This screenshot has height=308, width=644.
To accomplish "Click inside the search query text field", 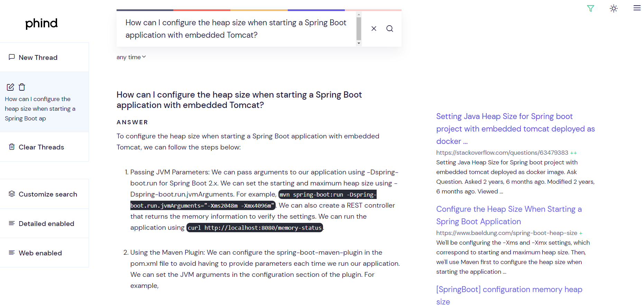I will point(236,29).
